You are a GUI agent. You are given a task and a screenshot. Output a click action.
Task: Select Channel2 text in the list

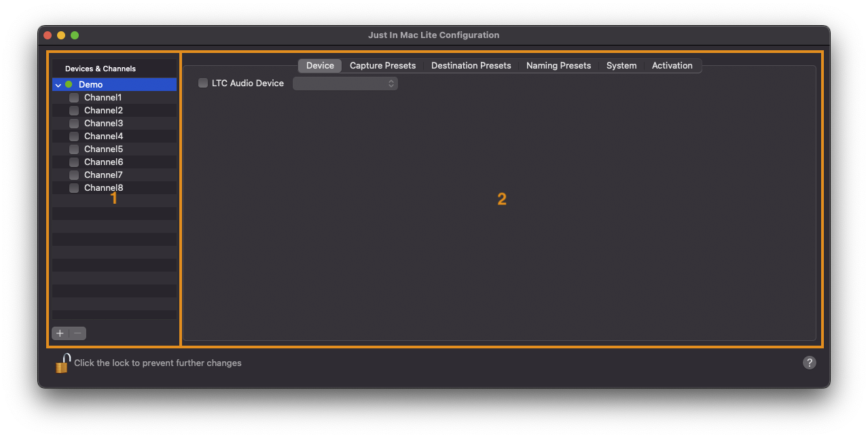click(103, 110)
